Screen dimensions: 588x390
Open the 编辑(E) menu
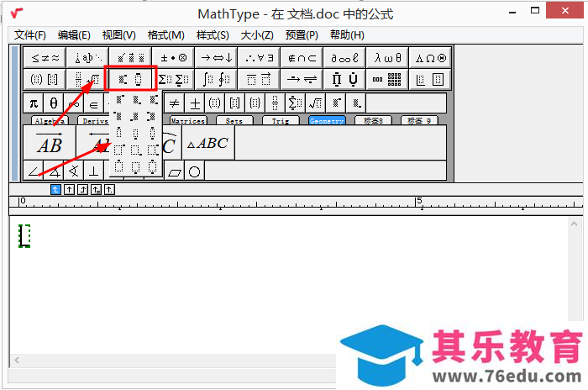[74, 35]
